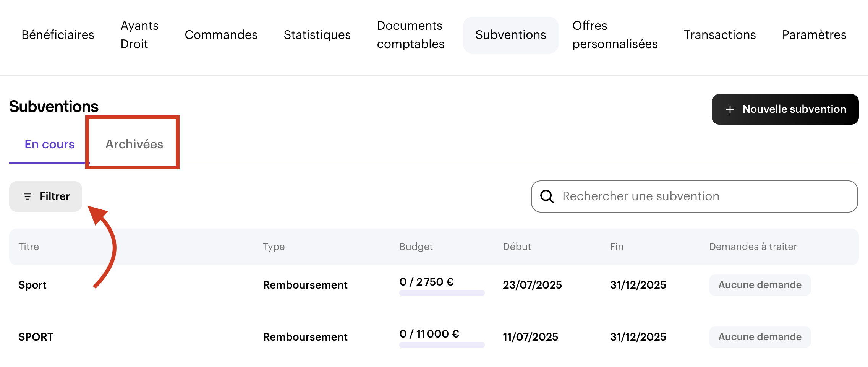The width and height of the screenshot is (868, 367).
Task: Click the magnifying glass search icon
Action: pos(547,196)
